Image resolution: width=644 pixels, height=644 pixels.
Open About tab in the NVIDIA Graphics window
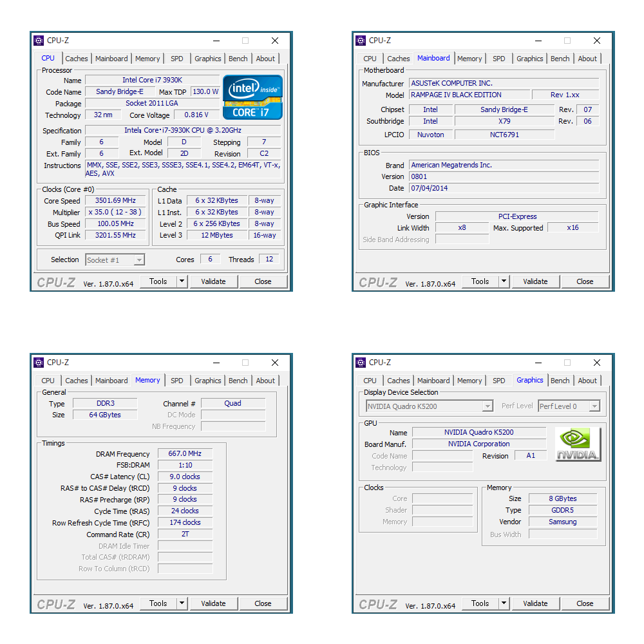click(587, 381)
